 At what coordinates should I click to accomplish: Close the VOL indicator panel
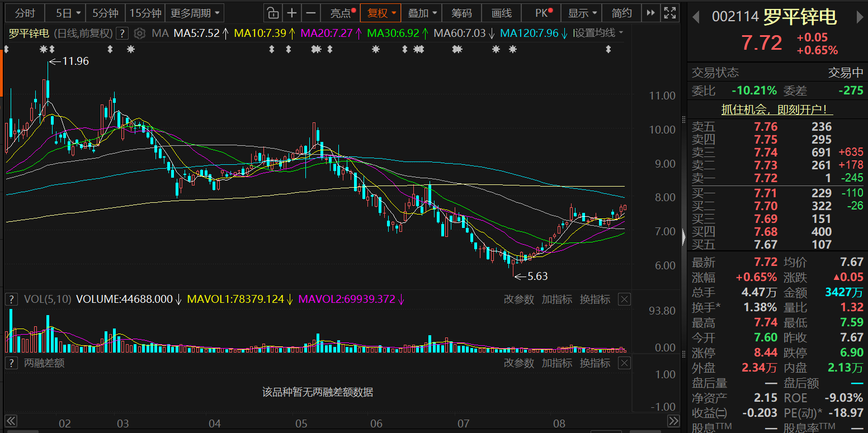coord(625,299)
